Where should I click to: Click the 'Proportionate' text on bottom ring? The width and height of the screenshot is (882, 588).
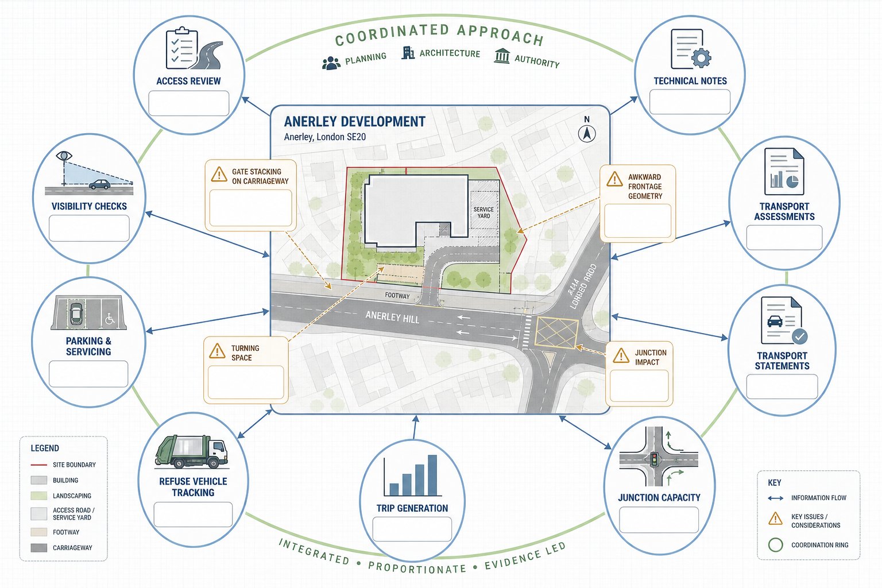[x=417, y=568]
